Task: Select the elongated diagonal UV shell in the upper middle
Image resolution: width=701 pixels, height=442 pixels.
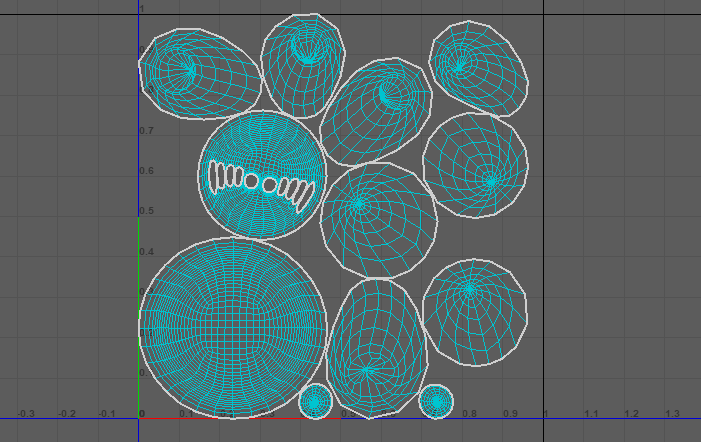Action: (x=376, y=112)
